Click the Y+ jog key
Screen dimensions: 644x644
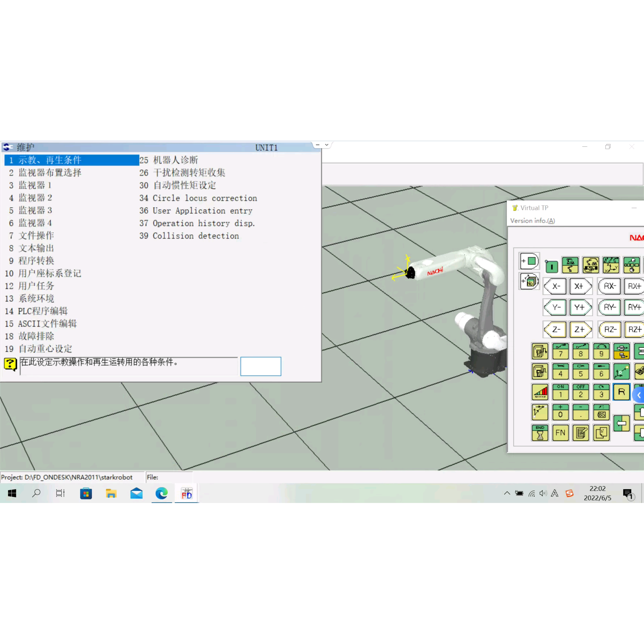pos(580,307)
